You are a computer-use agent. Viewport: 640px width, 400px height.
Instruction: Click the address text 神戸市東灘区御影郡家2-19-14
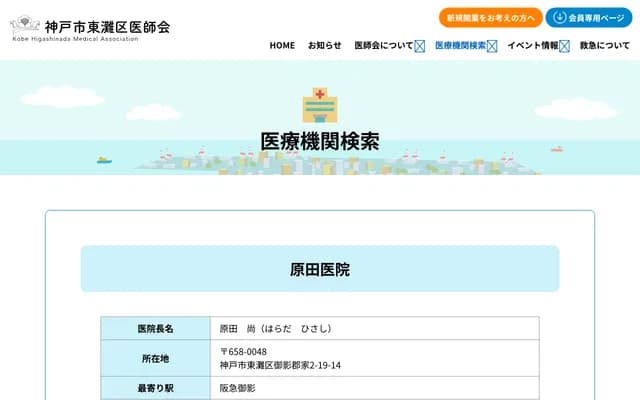click(280, 366)
